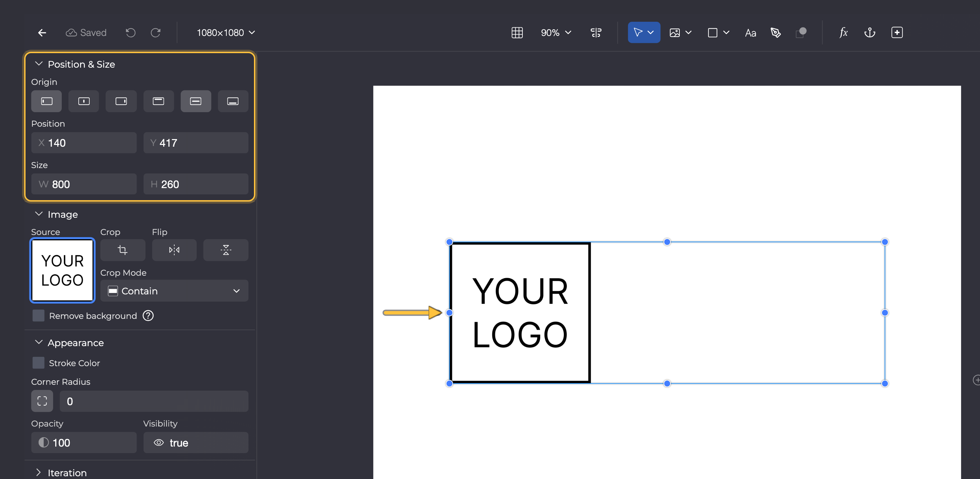Flip image horizontally

174,250
